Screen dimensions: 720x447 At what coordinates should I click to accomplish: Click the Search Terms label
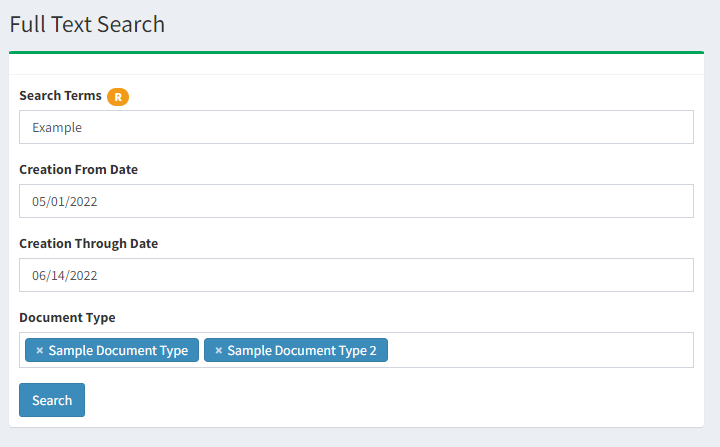click(60, 96)
